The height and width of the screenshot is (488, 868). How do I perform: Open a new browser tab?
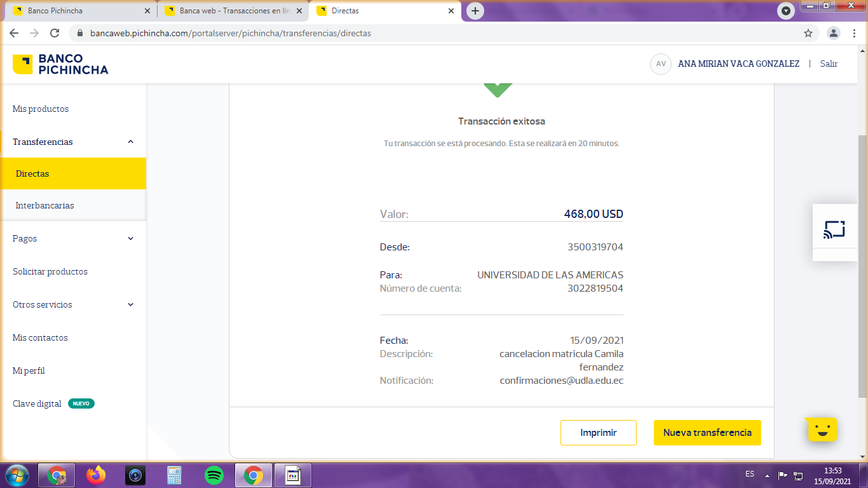[x=475, y=11]
